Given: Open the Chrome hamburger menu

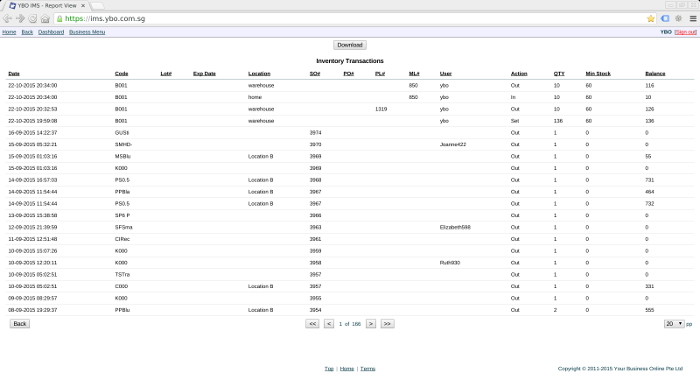Looking at the screenshot, I should pyautogui.click(x=693, y=19).
